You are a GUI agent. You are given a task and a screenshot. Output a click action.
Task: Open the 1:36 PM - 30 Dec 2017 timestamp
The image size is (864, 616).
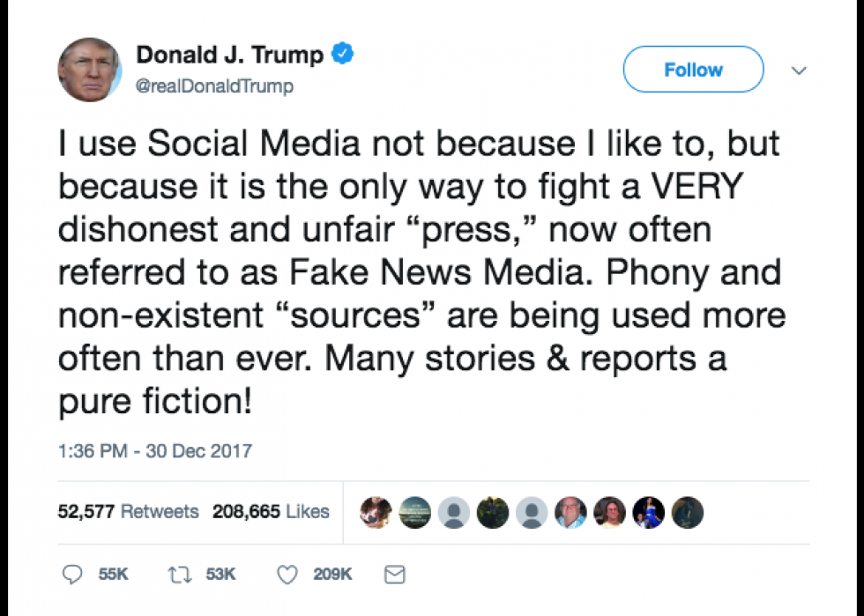155,450
